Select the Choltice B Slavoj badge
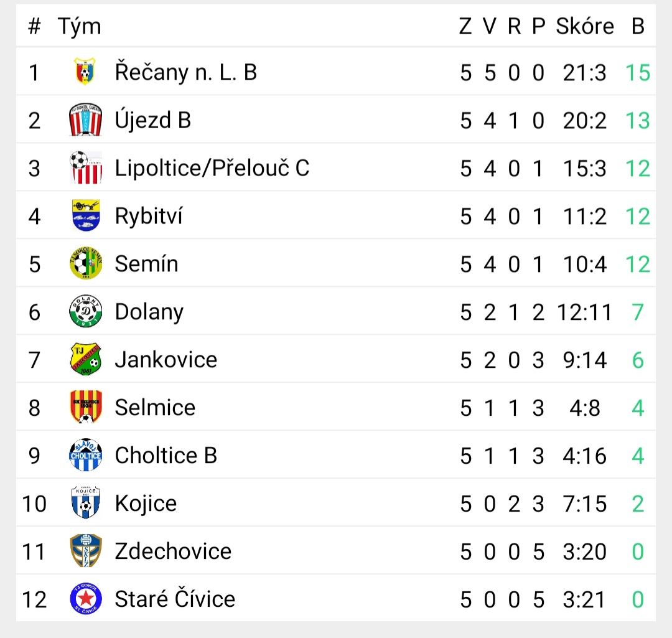This screenshot has width=672, height=638. pos(86,455)
